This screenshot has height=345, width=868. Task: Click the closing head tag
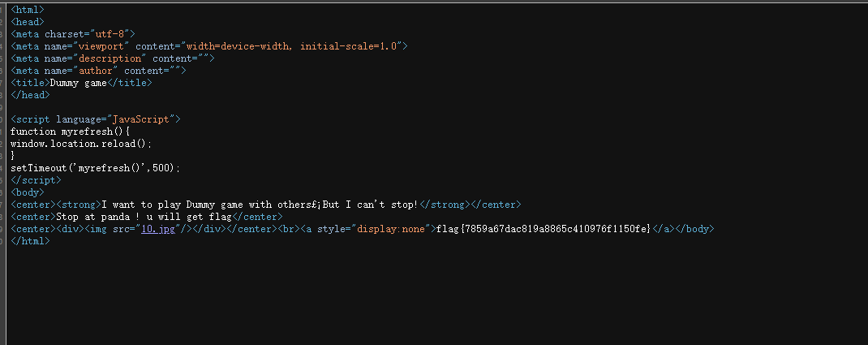coord(30,95)
